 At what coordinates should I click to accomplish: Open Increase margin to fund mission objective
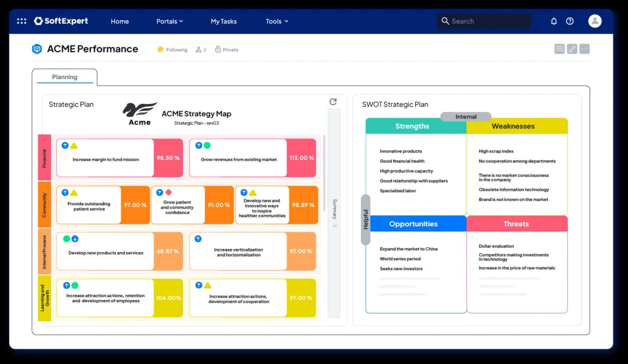(106, 160)
